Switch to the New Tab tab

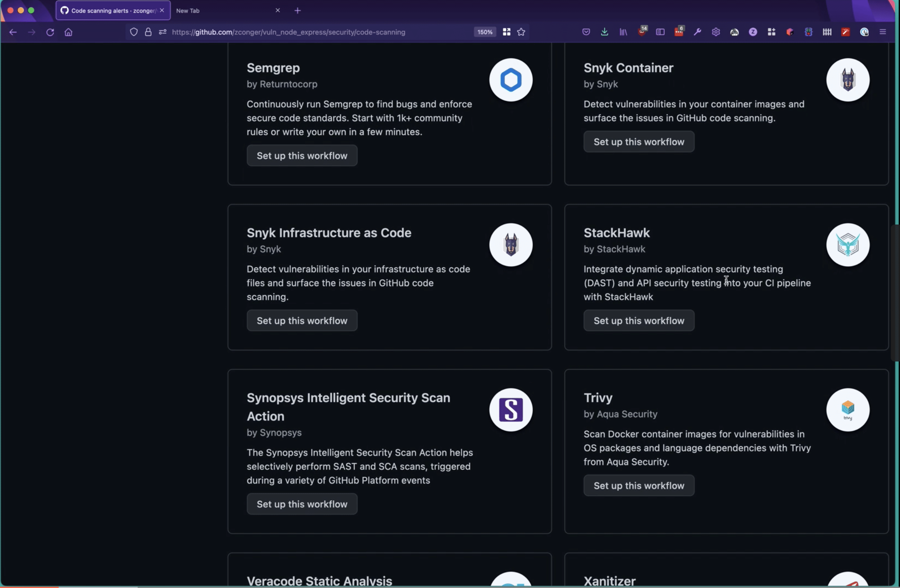(187, 11)
